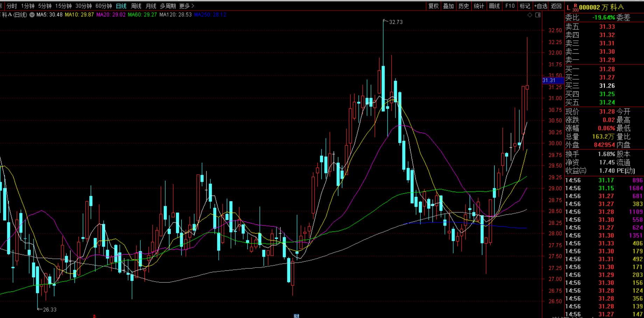This screenshot has width=644, height=318.
Task: Click the 卖四 ask price 31.32
Action: pos(607,35)
